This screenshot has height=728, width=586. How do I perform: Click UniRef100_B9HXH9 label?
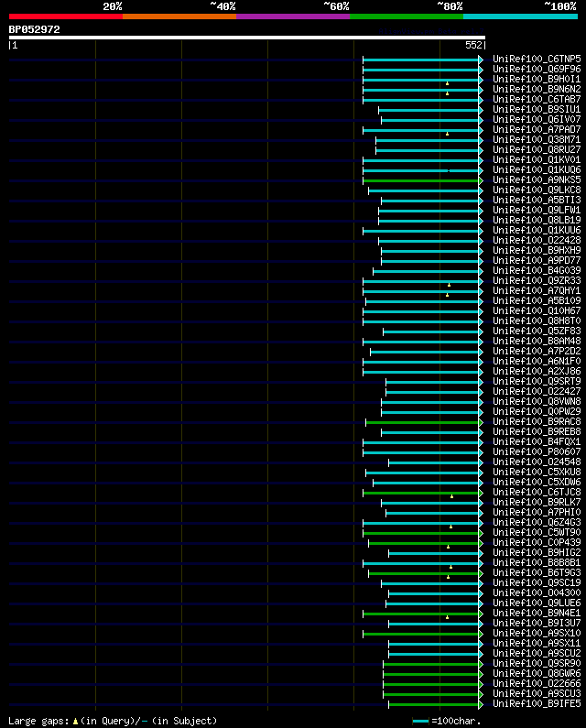[537, 250]
